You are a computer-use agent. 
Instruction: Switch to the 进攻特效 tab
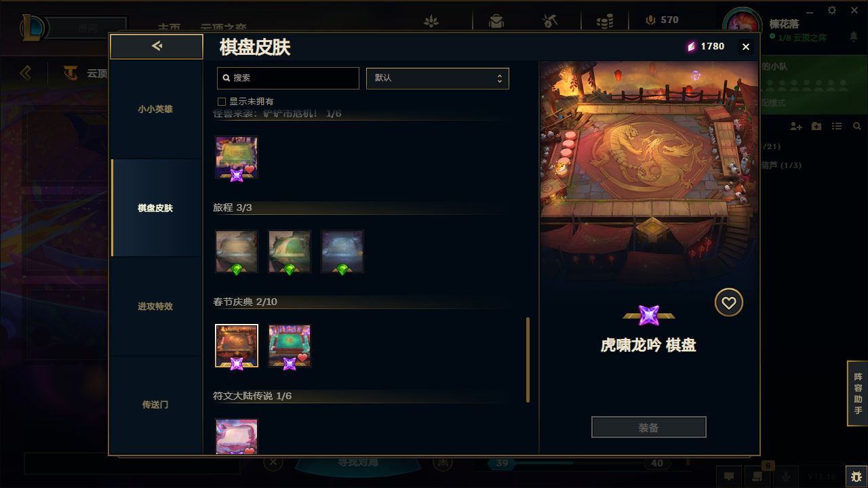pos(155,306)
